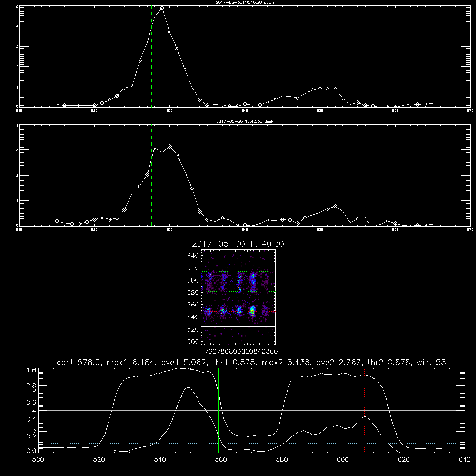The image size is (476, 476).
Task: Select the "max2 3.438" value
Action: 286,362
